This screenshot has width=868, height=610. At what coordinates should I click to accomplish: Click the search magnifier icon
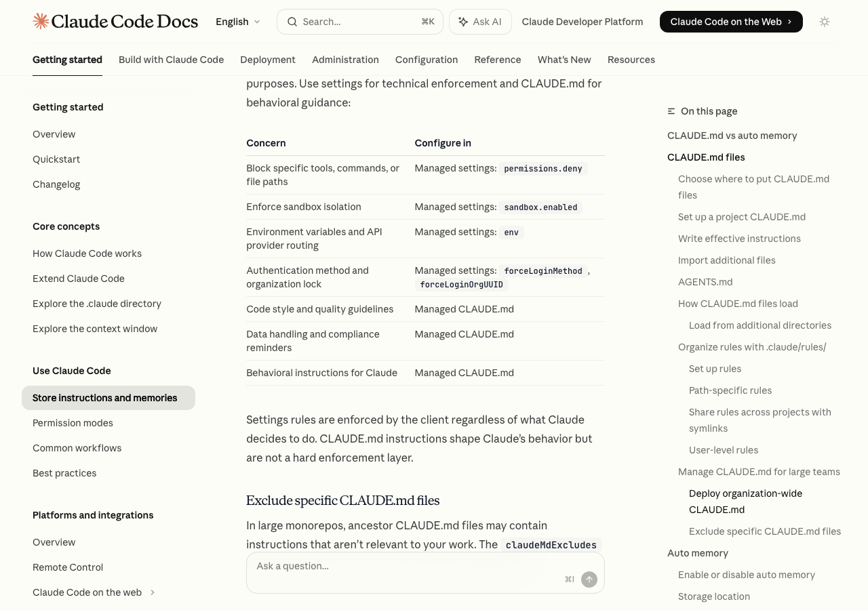[292, 21]
